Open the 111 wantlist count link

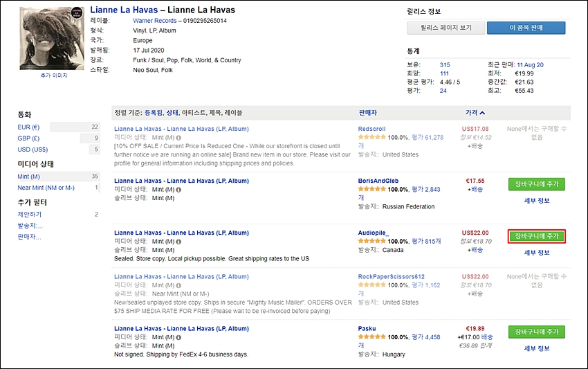444,73
